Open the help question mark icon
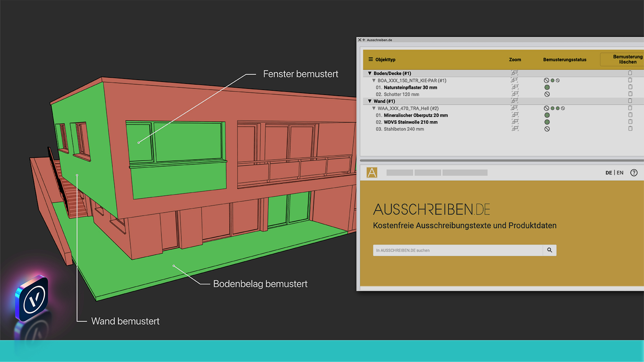The width and height of the screenshot is (644, 362). click(x=634, y=173)
